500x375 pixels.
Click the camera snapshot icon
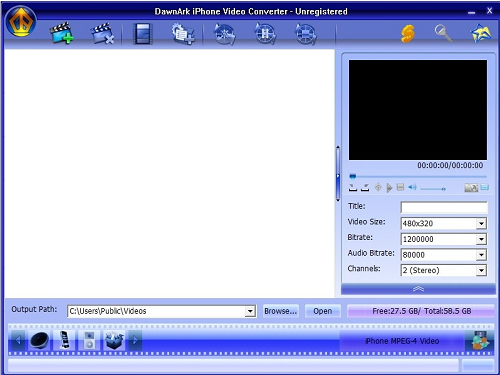(471, 188)
